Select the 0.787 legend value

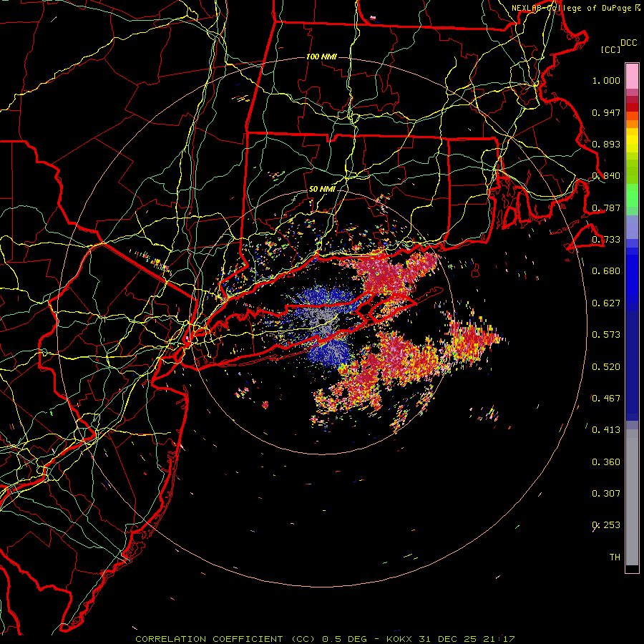coord(606,208)
